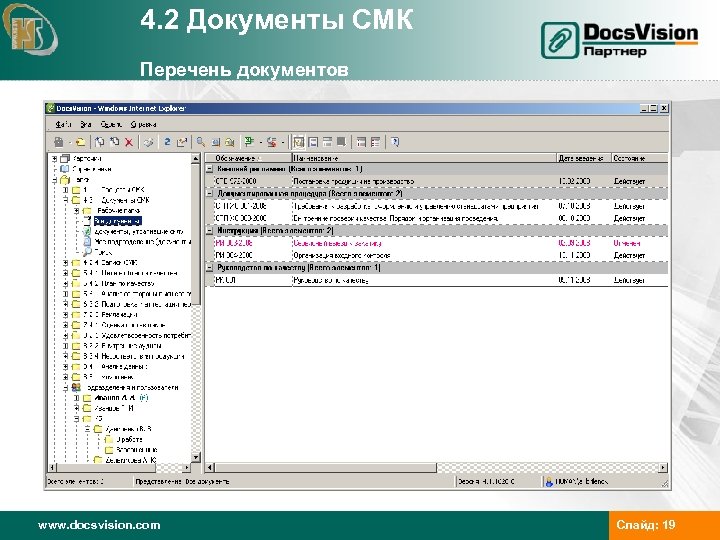The height and width of the screenshot is (540, 720).
Task: Collapse the Инструкция group
Action: point(209,231)
